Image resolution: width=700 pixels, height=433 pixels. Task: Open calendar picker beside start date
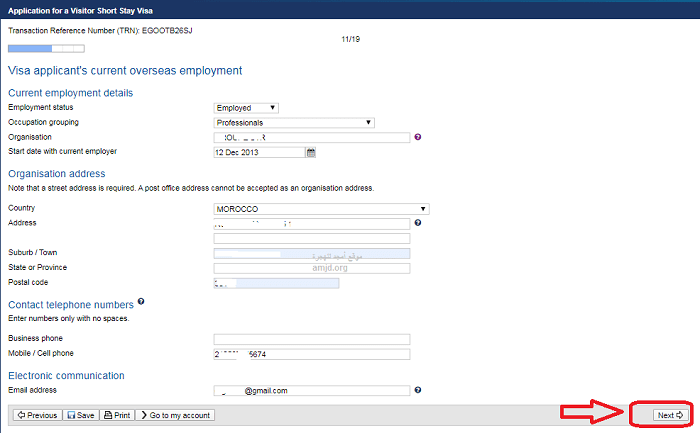tap(311, 153)
